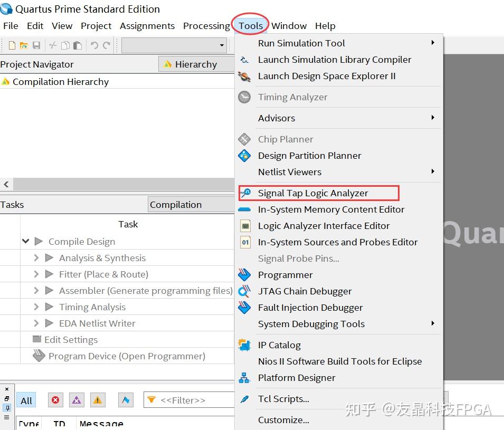504x430 pixels.
Task: Toggle the flagged messages filter button
Action: [x=126, y=400]
